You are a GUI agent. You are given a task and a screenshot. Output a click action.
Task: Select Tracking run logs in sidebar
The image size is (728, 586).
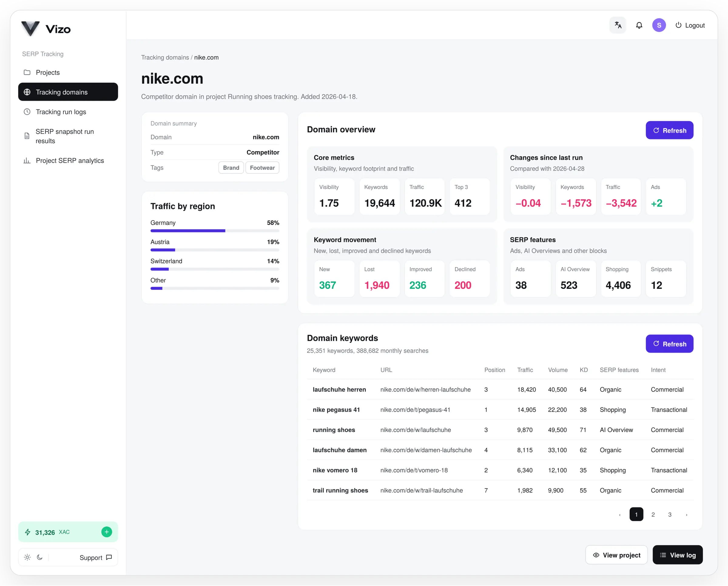click(68, 112)
